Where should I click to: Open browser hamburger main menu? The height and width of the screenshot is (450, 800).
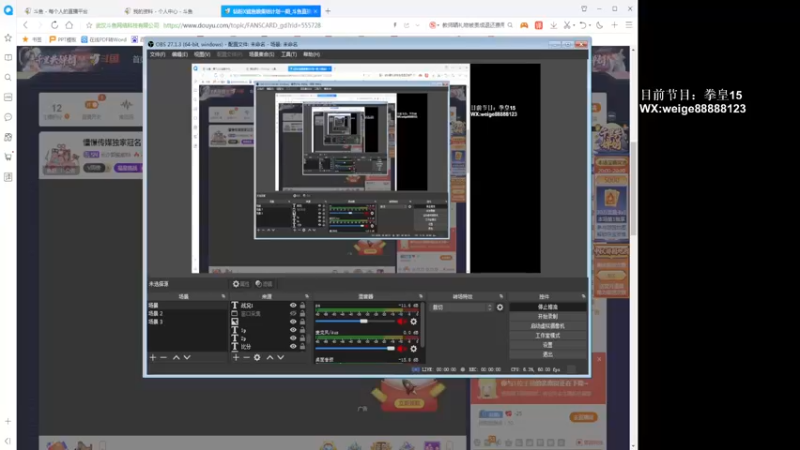coord(629,25)
